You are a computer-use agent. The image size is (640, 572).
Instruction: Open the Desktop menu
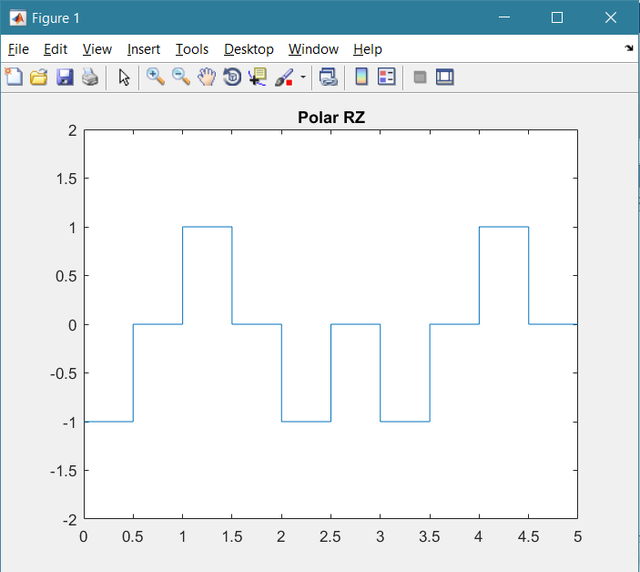tap(249, 49)
